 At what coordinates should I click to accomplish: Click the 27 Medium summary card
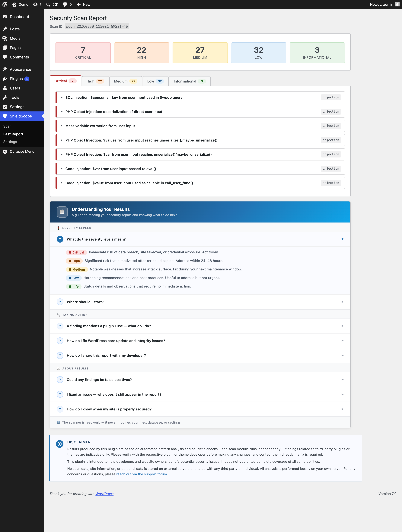coord(200,53)
